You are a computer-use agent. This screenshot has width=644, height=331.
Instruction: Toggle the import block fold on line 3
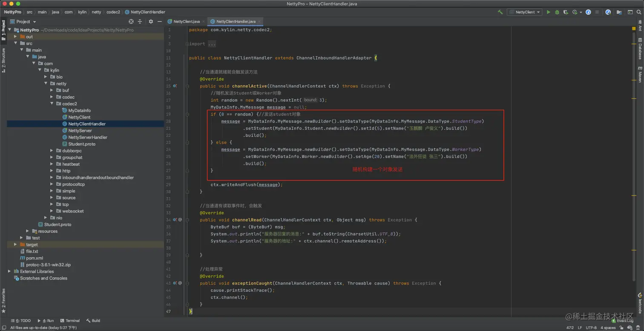click(x=187, y=44)
